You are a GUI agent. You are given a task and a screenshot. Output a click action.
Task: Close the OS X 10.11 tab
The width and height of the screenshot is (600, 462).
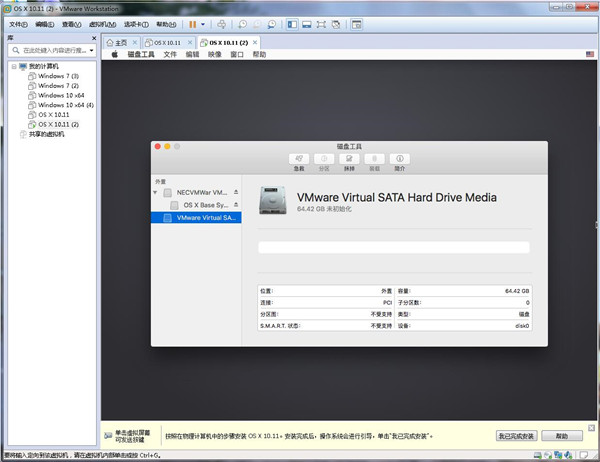[x=190, y=42]
